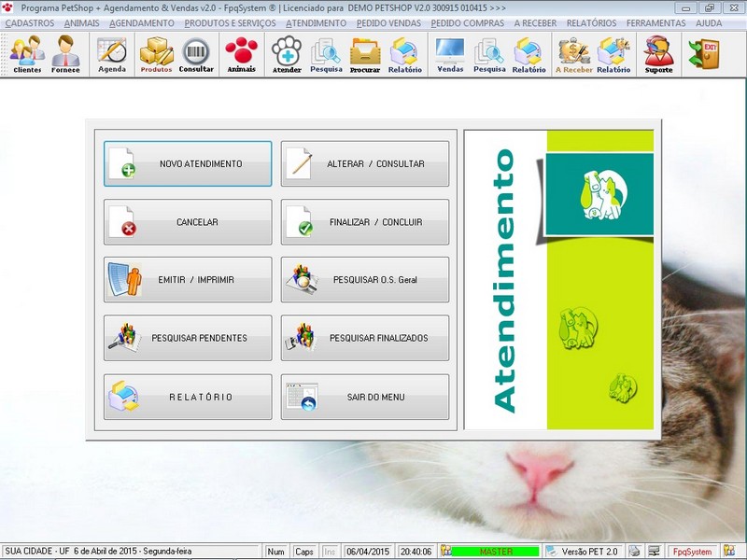Click the CANCELAR button

pyautogui.click(x=188, y=222)
